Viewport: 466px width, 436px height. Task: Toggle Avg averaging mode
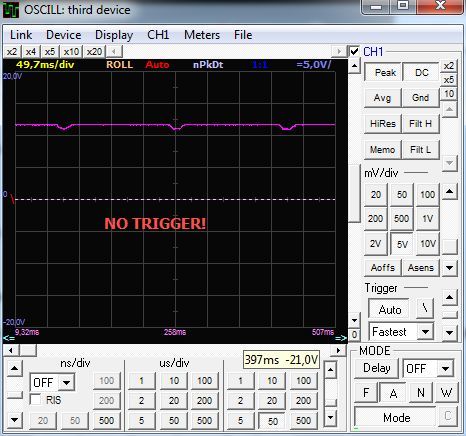(382, 98)
